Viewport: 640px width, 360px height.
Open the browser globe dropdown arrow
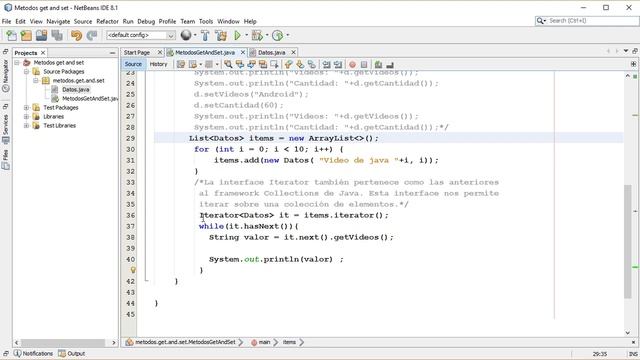[194, 36]
